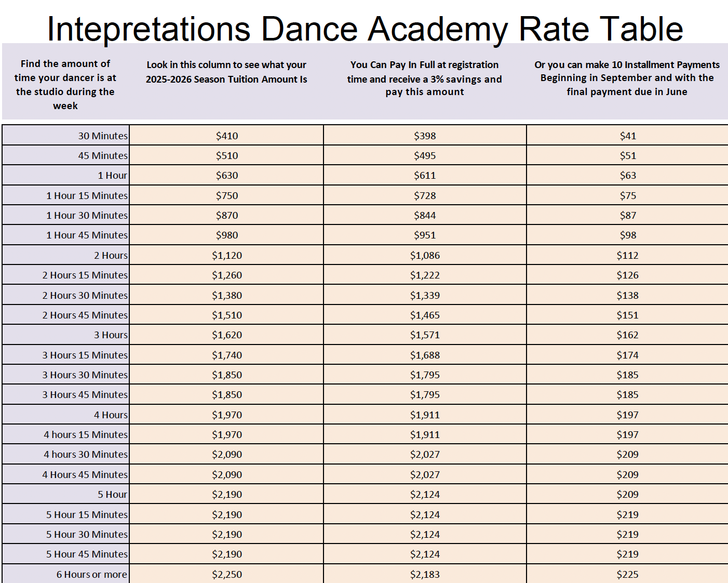Click the Intepretations Dance Academy Rate Table title
Image resolution: width=728 pixels, height=583 pixels.
tap(365, 29)
